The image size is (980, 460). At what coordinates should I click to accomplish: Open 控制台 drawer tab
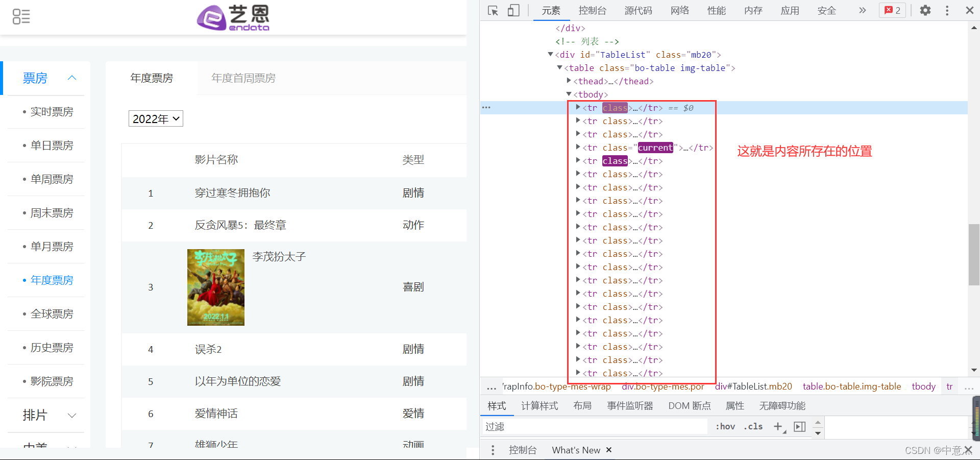[x=523, y=450]
